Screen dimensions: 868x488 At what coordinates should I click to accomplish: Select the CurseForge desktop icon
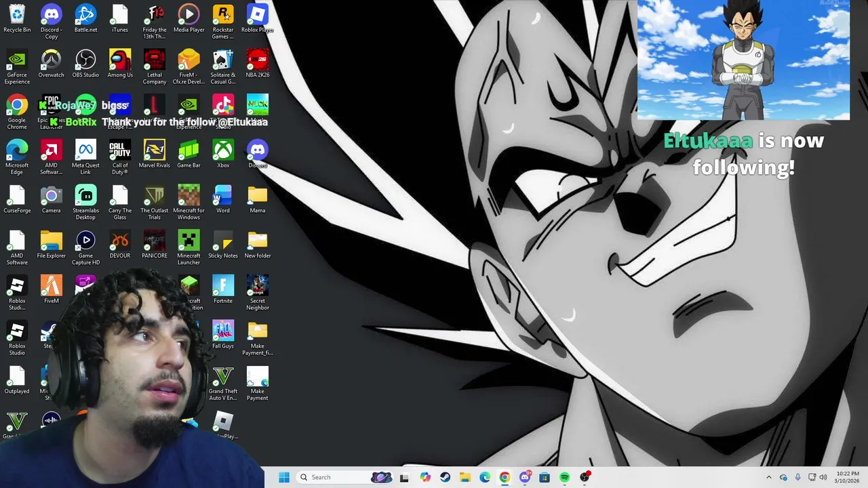(x=17, y=199)
